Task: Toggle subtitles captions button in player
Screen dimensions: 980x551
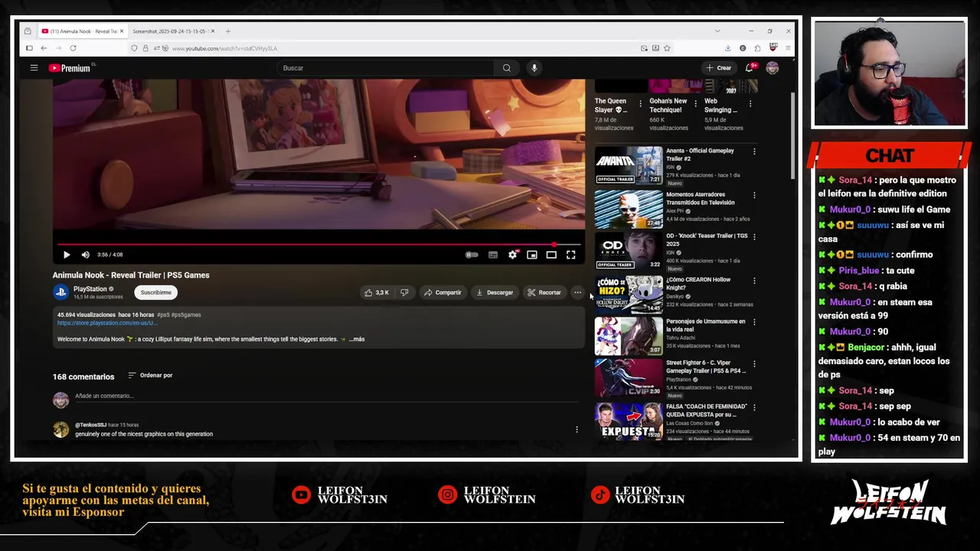Action: pos(493,255)
